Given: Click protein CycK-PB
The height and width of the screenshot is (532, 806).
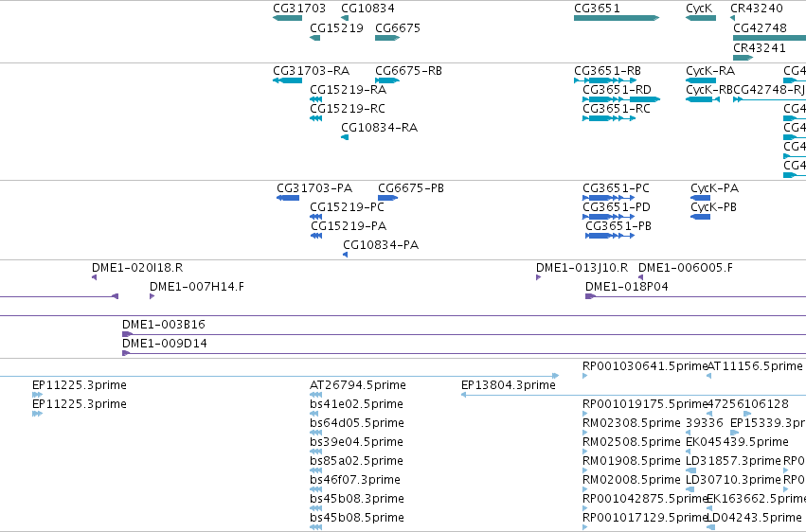Looking at the screenshot, I should [713, 207].
